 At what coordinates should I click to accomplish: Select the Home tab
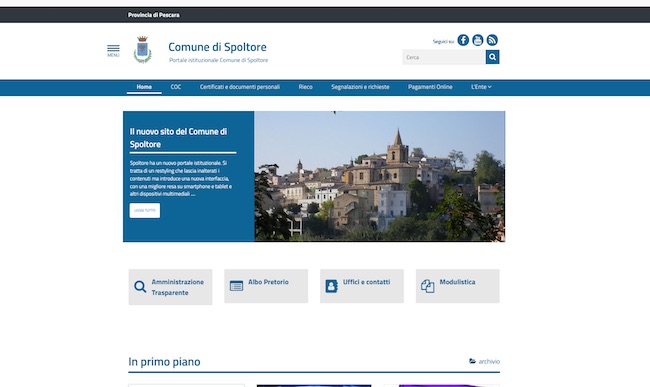pyautogui.click(x=144, y=87)
